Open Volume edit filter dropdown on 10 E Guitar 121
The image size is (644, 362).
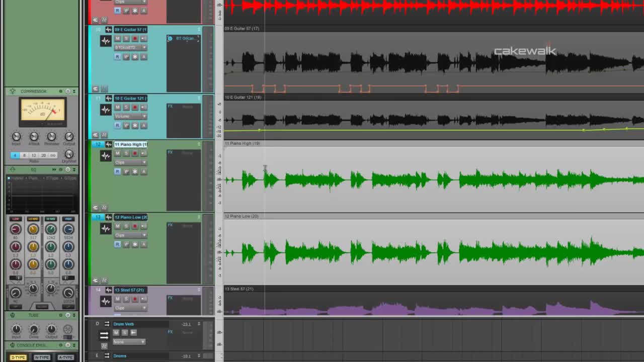[130, 116]
